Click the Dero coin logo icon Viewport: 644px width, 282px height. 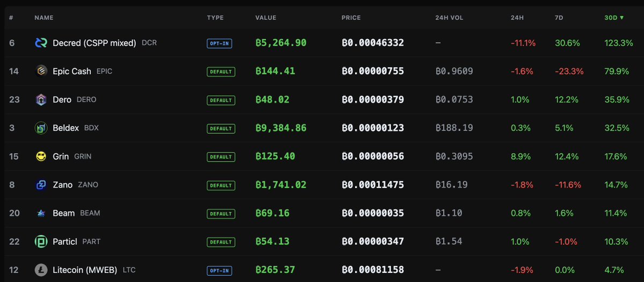41,99
